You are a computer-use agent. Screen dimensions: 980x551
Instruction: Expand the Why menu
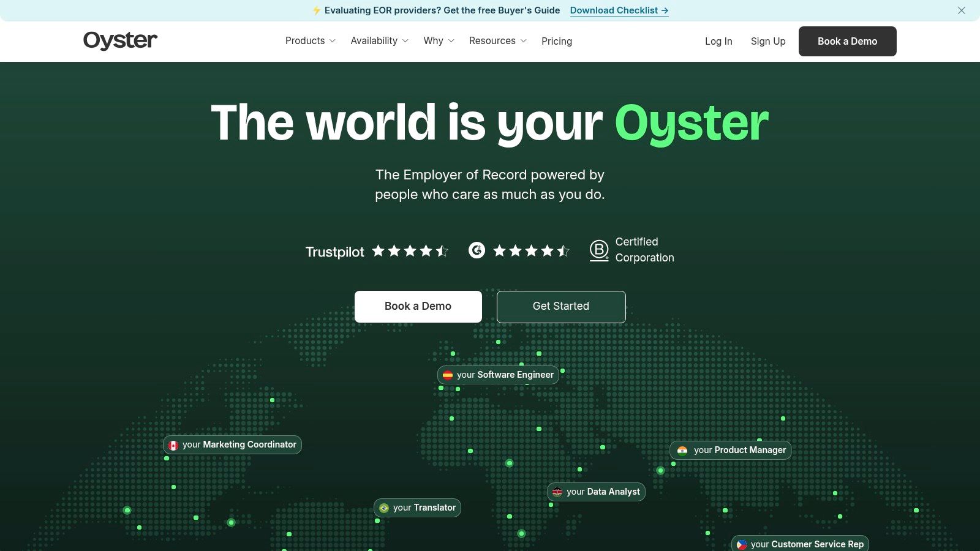(439, 41)
